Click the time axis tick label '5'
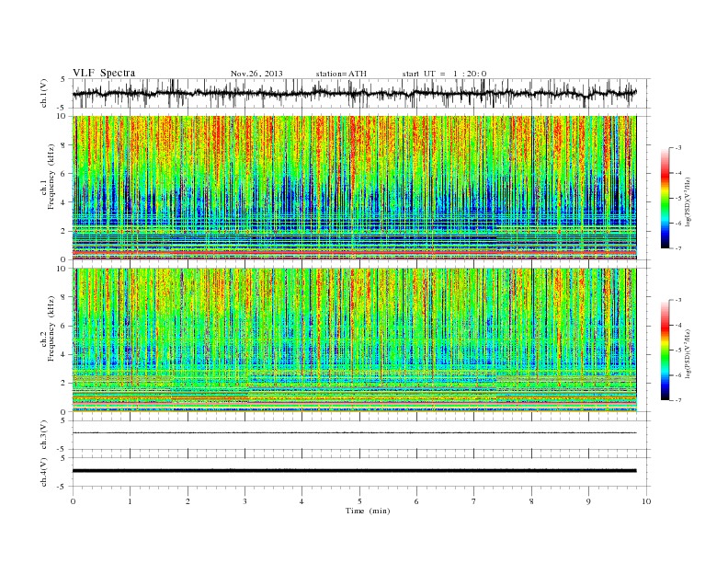Viewport: 728px width, 563px height. (359, 501)
